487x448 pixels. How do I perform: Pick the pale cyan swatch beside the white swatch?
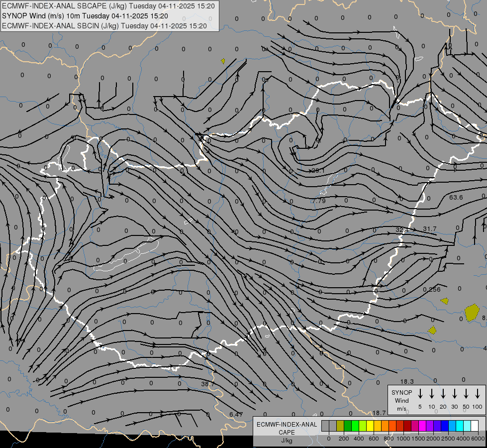[x=467, y=426]
